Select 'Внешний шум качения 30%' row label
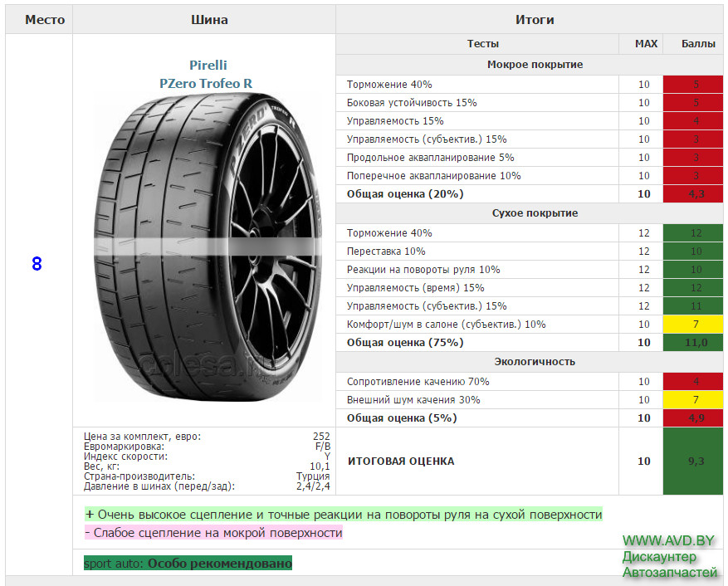Screen dimensions: 728x586 pyautogui.click(x=413, y=400)
